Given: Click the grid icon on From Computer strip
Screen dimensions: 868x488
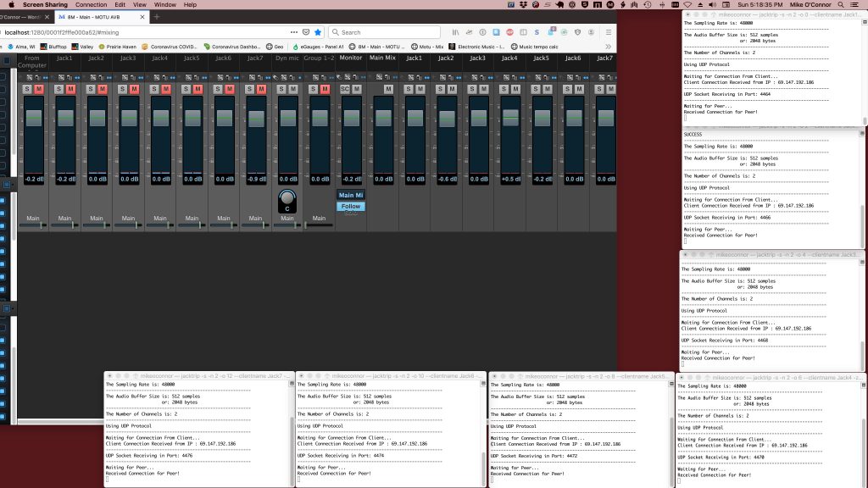Looking at the screenshot, I should point(30,77).
